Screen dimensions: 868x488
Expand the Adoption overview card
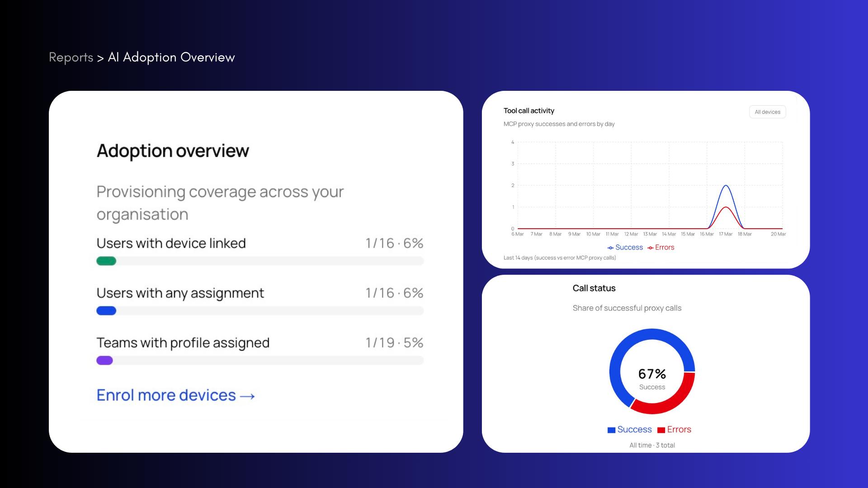pyautogui.click(x=173, y=151)
